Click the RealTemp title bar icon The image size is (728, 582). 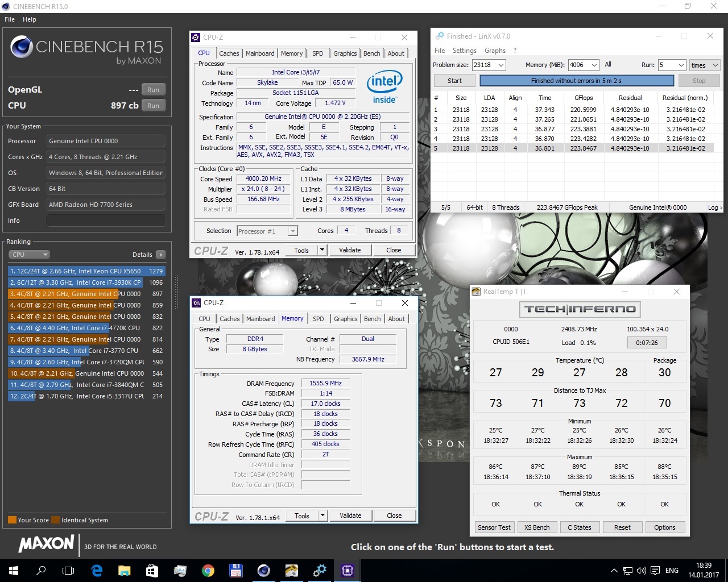pos(477,292)
